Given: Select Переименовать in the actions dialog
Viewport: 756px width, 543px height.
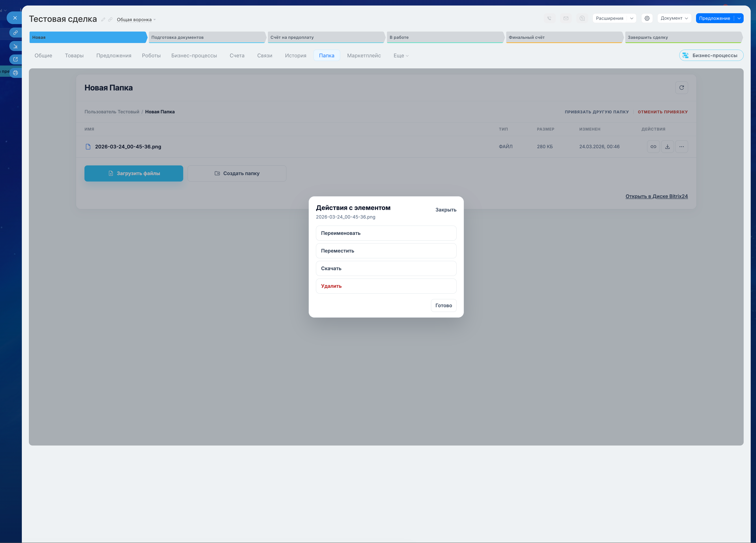Looking at the screenshot, I should coord(386,233).
